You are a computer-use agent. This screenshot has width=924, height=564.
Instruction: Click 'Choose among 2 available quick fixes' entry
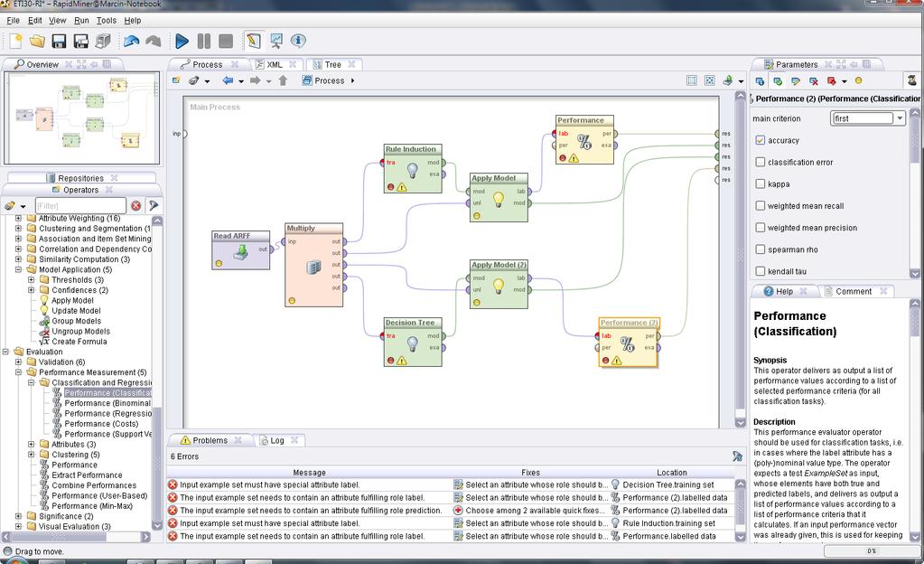[x=530, y=511]
